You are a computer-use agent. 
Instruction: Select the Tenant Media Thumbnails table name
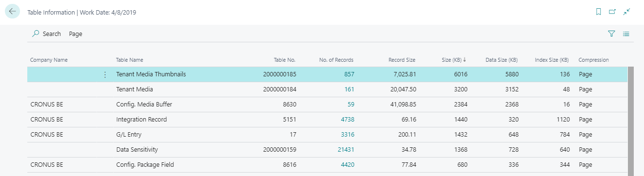151,74
